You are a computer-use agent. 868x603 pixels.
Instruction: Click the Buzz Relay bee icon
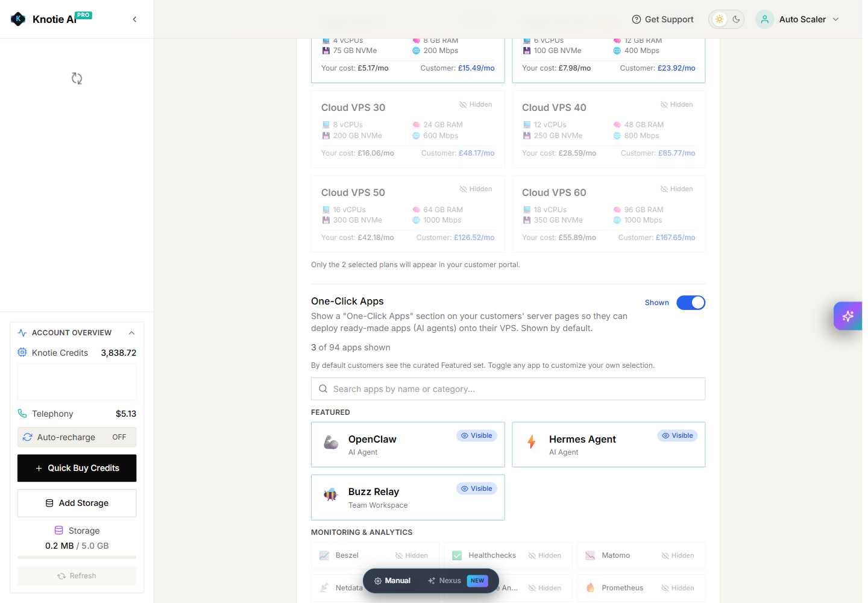331,495
